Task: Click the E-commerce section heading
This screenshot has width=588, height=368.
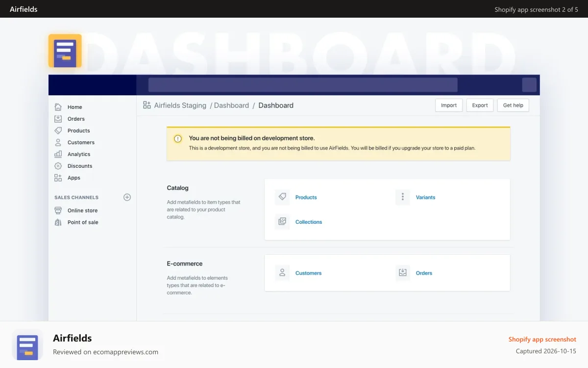Action: 185,263
